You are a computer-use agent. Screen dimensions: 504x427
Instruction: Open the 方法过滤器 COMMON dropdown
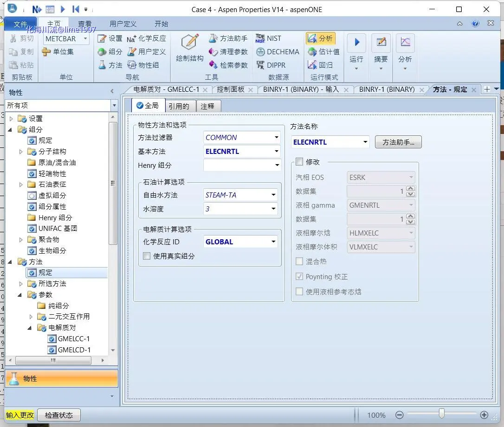(x=277, y=137)
